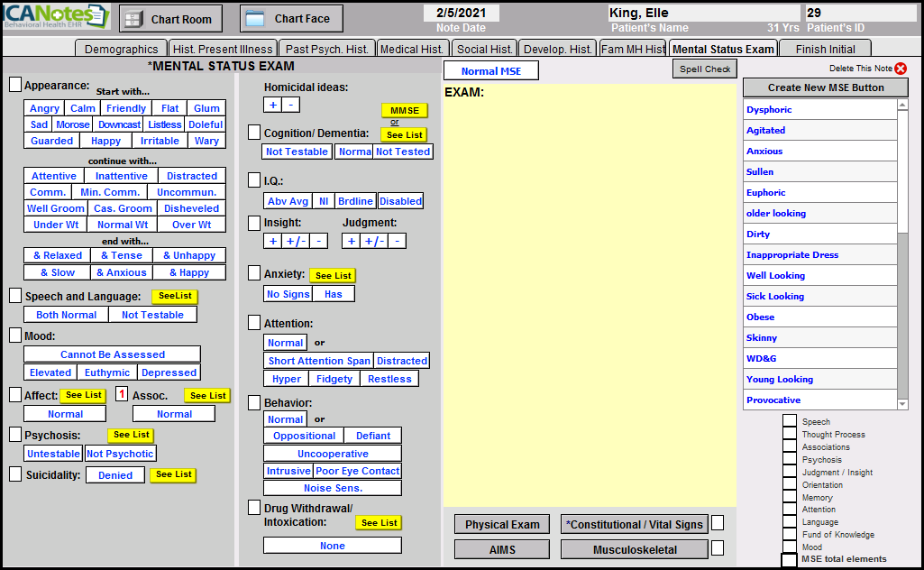Run Spell Check
This screenshot has width=924, height=570.
[x=704, y=69]
